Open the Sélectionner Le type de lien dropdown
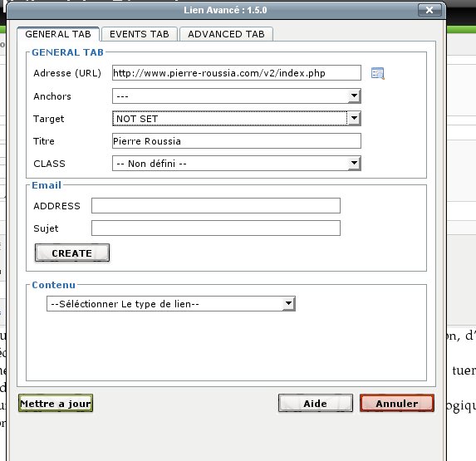This screenshot has height=461, width=476. pyautogui.click(x=171, y=303)
